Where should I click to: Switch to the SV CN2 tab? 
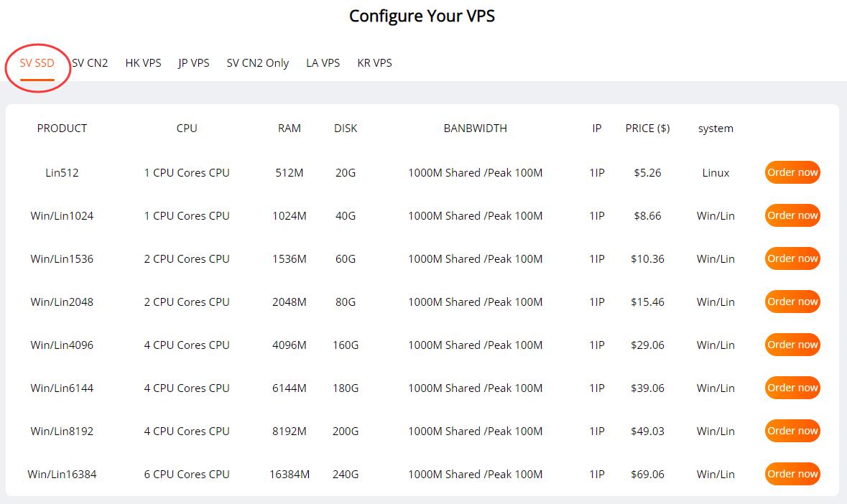point(90,63)
